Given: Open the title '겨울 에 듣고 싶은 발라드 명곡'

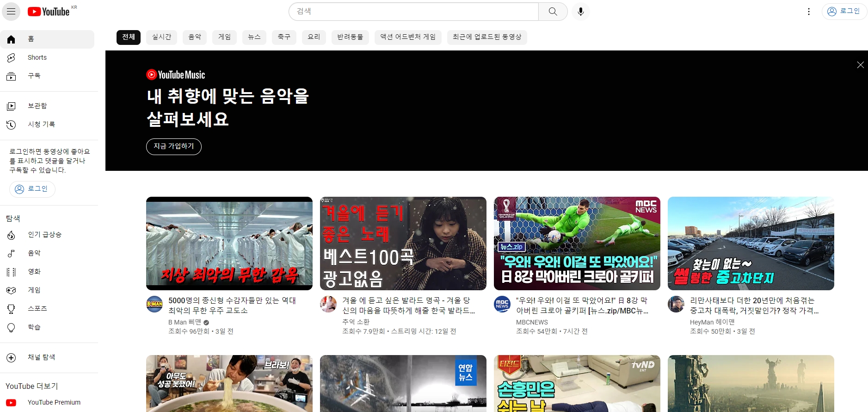Looking at the screenshot, I should (x=409, y=306).
